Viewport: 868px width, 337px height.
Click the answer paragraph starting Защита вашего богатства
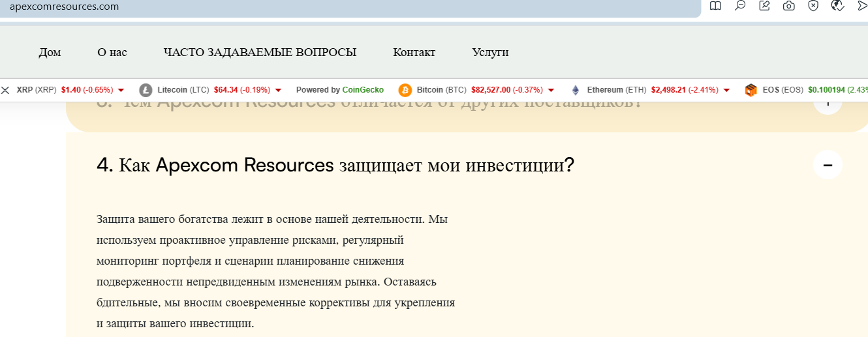click(275, 272)
